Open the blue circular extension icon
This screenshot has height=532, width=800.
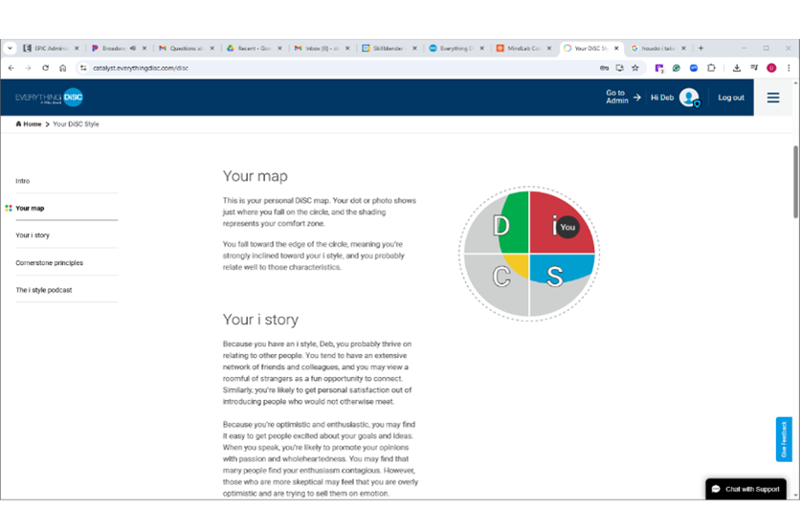694,68
